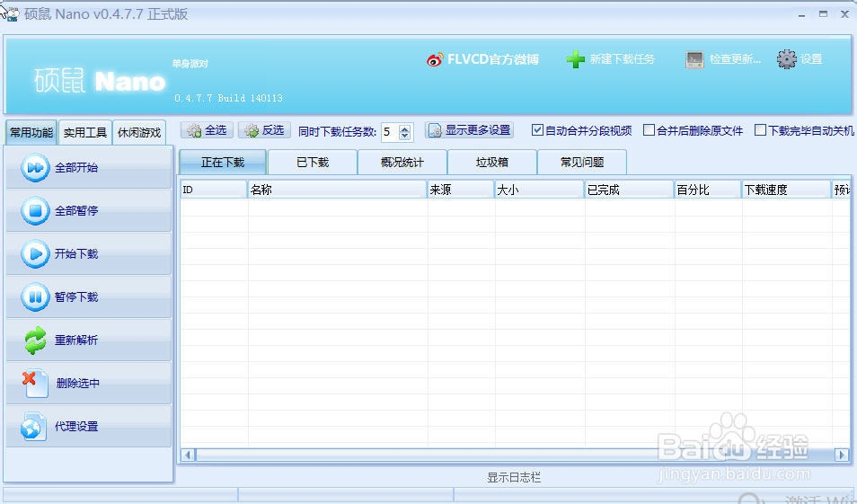
Task: Click the 单身派对 text in header
Action: tap(190, 64)
